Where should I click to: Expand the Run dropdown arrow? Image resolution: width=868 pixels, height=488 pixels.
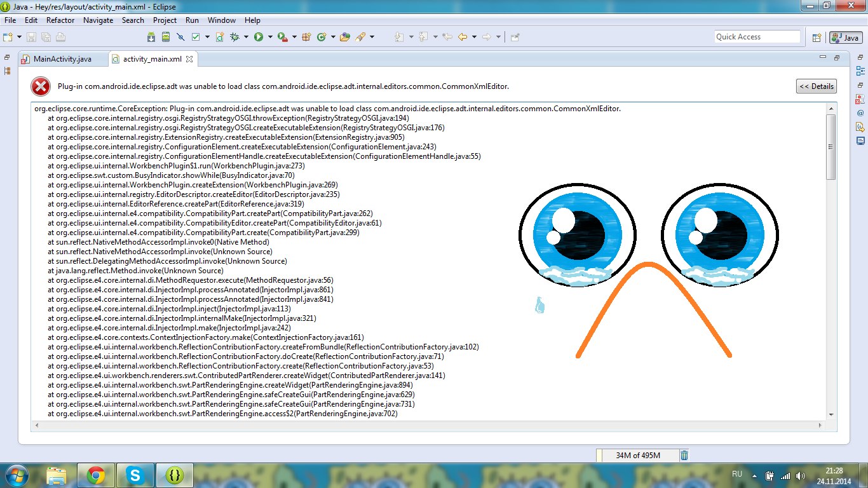tap(270, 37)
